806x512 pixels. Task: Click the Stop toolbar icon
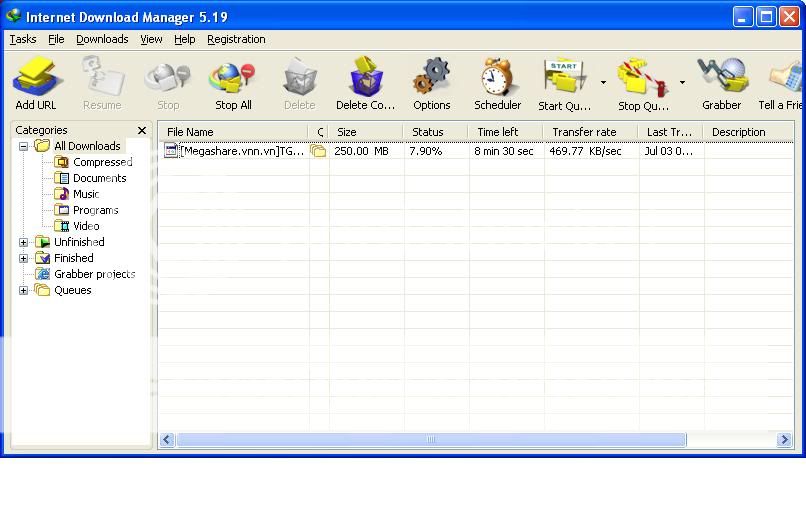click(x=168, y=78)
